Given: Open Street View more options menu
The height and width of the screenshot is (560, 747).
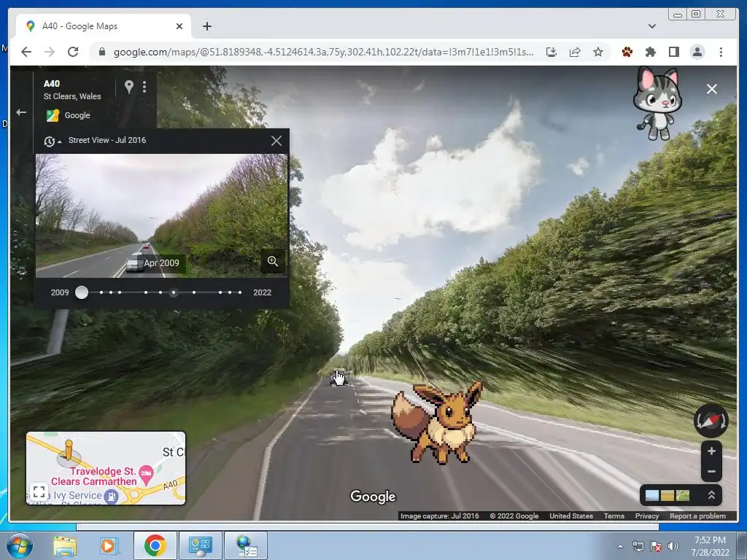Looking at the screenshot, I should (x=144, y=87).
